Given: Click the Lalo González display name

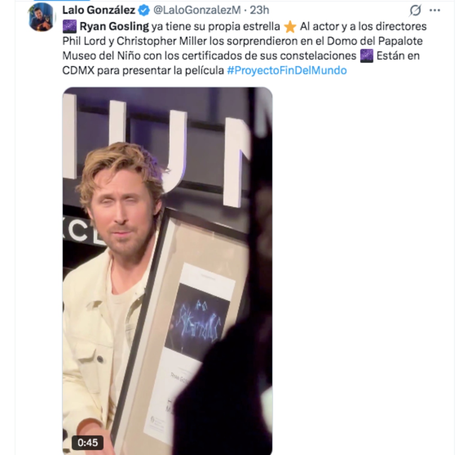Looking at the screenshot, I should 99,10.
